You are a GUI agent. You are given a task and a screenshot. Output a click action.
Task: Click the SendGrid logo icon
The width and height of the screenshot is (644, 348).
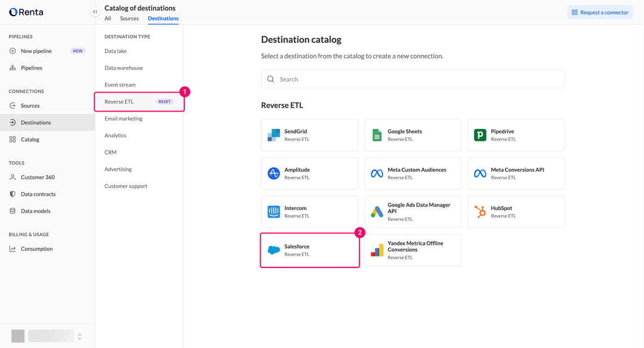click(274, 135)
